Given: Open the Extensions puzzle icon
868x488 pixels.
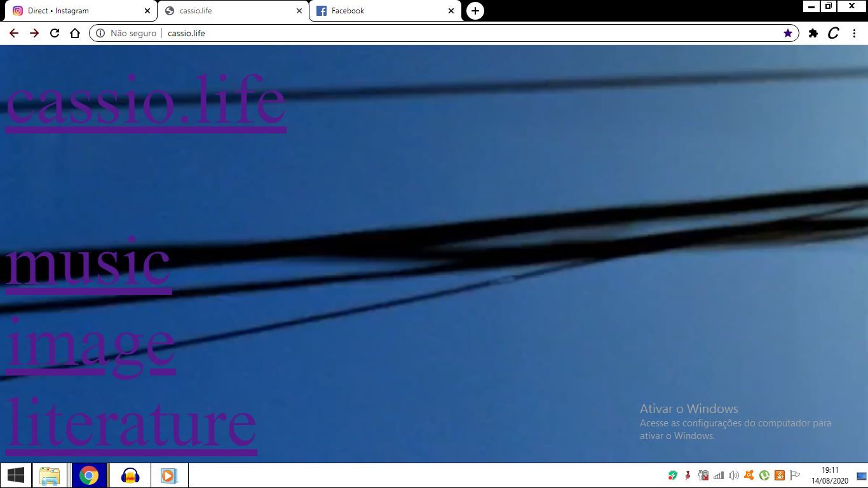Looking at the screenshot, I should coord(813,33).
